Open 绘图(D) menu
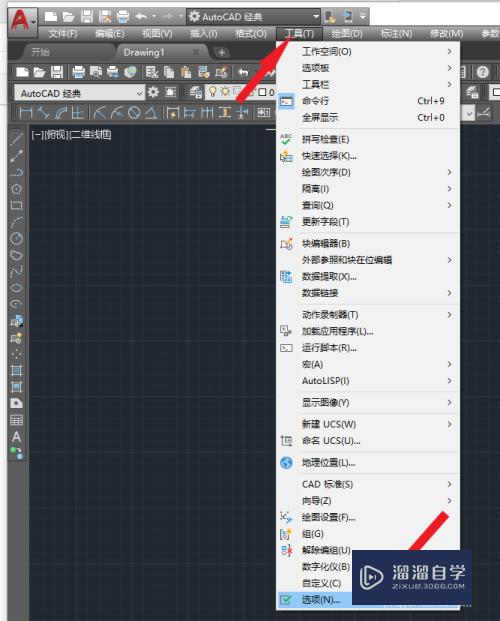This screenshot has height=621, width=500. (x=347, y=34)
